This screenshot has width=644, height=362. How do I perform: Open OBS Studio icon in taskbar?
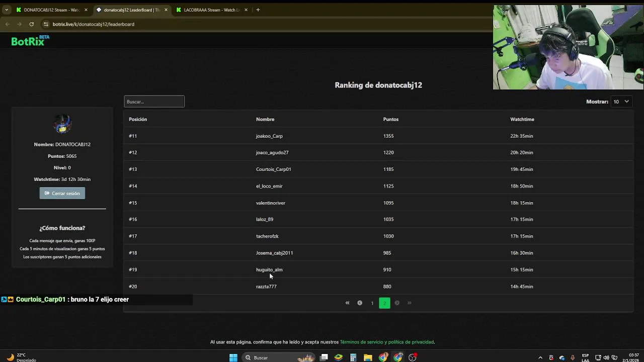413,357
